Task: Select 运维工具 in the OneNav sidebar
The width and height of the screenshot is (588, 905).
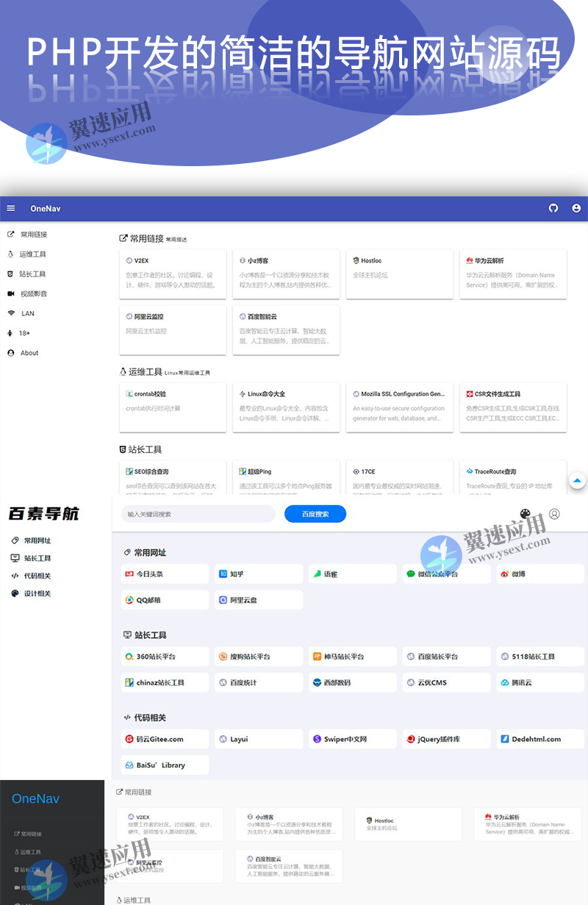Action: 33,254
